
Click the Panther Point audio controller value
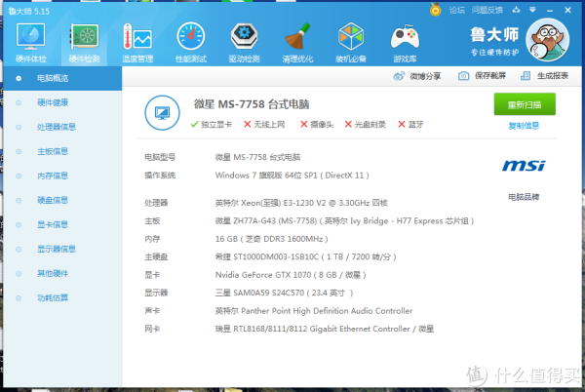(314, 311)
